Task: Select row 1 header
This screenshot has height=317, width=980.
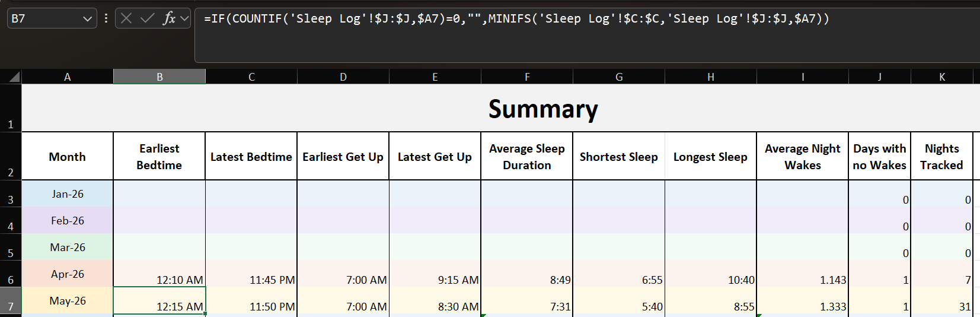Action: click(11, 108)
